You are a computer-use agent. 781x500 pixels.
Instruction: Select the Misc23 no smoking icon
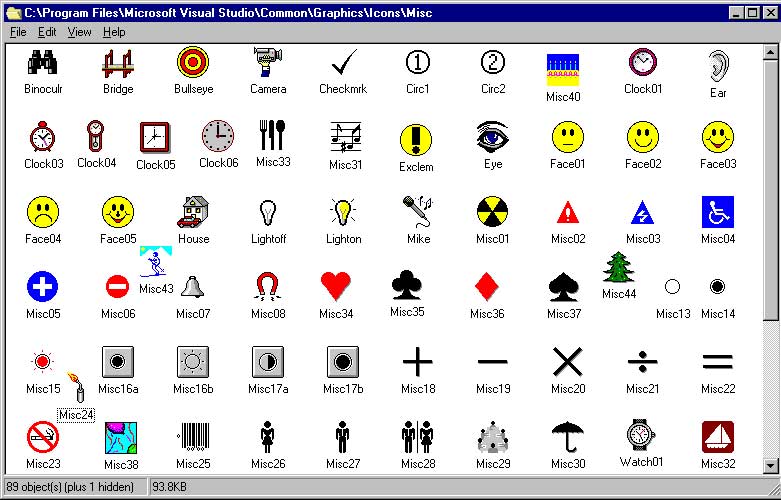coord(42,437)
